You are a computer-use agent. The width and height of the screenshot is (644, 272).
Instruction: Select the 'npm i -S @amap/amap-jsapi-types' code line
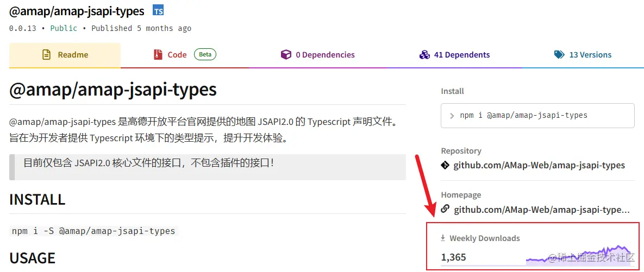point(93,231)
